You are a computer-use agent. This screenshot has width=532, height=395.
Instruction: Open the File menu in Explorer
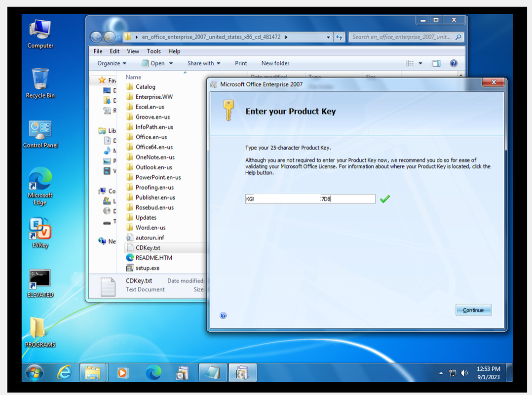(x=98, y=51)
